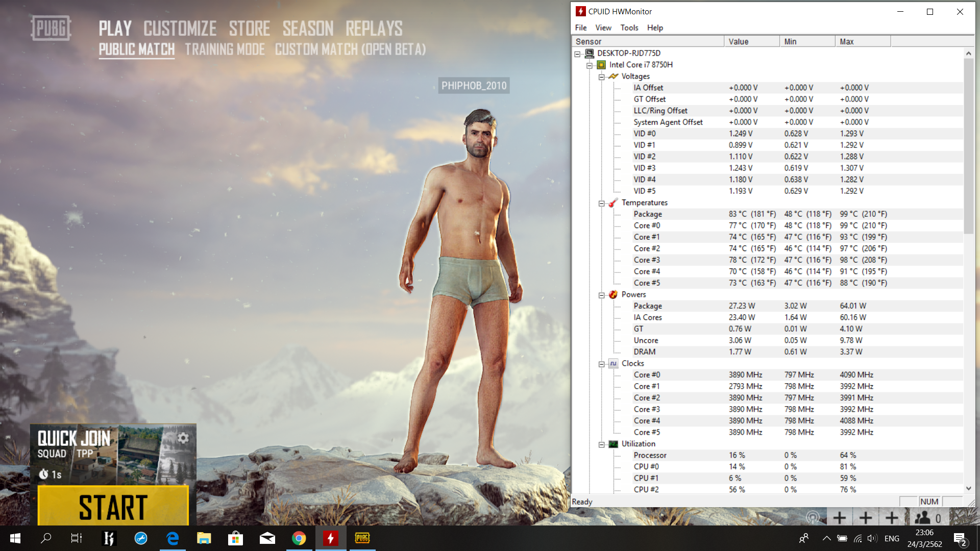The image size is (980, 551).
Task: Click the CPUID HWMonitor title bar icon
Action: pos(580,11)
